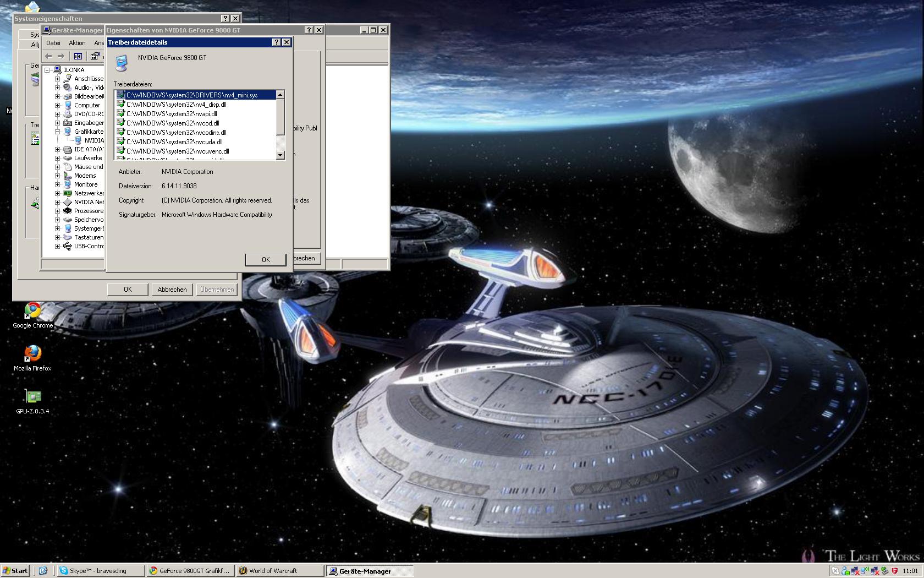Click OK in Systemeigenschaften window
This screenshot has height=578, width=924.
tap(128, 290)
